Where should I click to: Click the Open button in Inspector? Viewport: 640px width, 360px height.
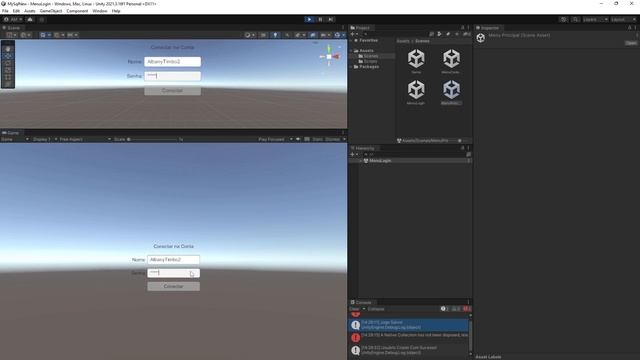631,43
